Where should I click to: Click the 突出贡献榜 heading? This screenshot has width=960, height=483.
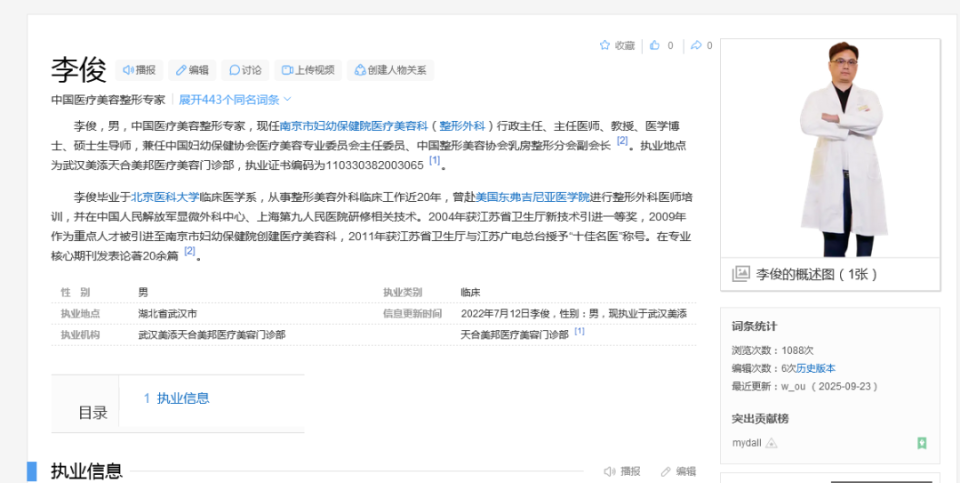760,419
